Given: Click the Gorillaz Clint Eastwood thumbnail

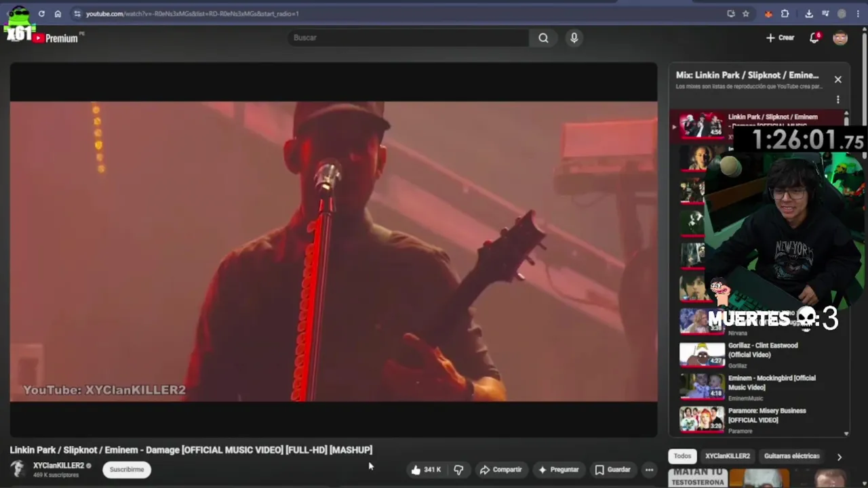Looking at the screenshot, I should click(x=702, y=354).
